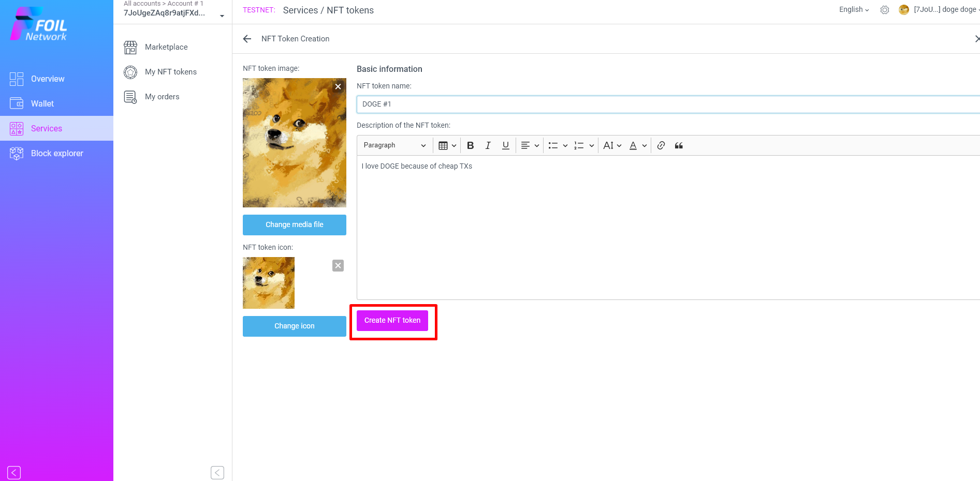This screenshot has width=980, height=481.
Task: Click the Marketplace storefront icon
Action: (x=130, y=47)
